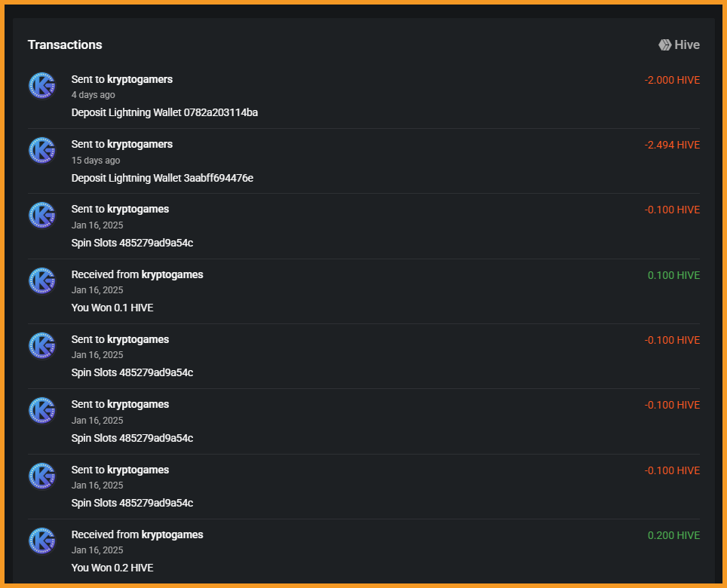This screenshot has height=588, width=727.
Task: Click the Spin Slots memo just above the You Won 0.2 HIVE row
Action: [132, 503]
